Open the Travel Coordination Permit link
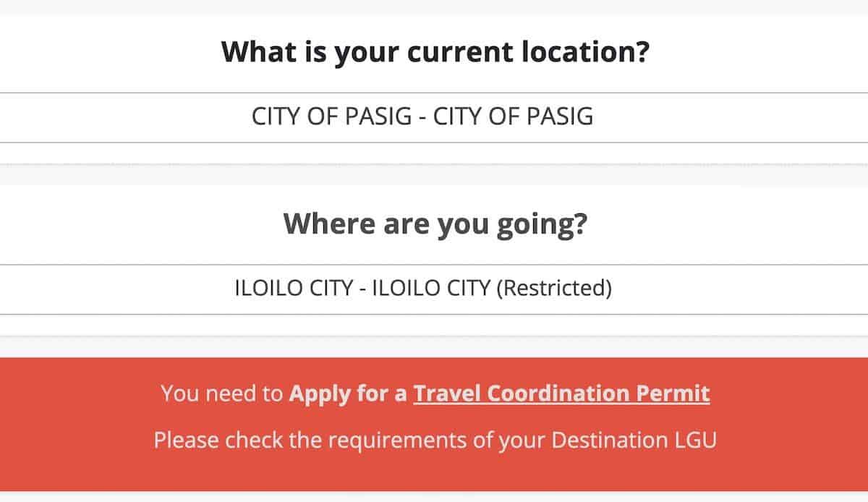Image resolution: width=868 pixels, height=502 pixels. [x=561, y=393]
